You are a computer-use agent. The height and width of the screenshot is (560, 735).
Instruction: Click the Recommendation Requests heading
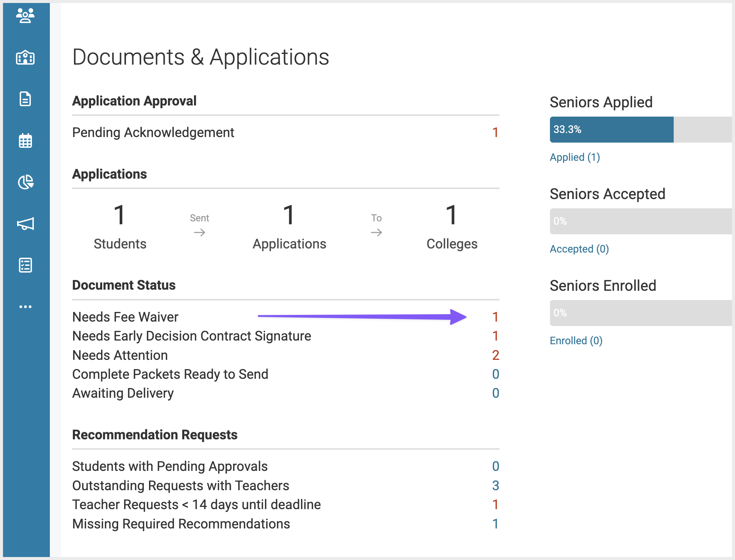pyautogui.click(x=155, y=435)
